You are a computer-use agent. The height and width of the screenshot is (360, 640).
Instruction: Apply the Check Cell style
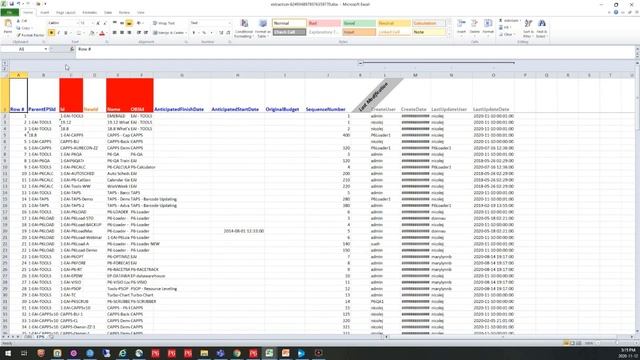[289, 32]
